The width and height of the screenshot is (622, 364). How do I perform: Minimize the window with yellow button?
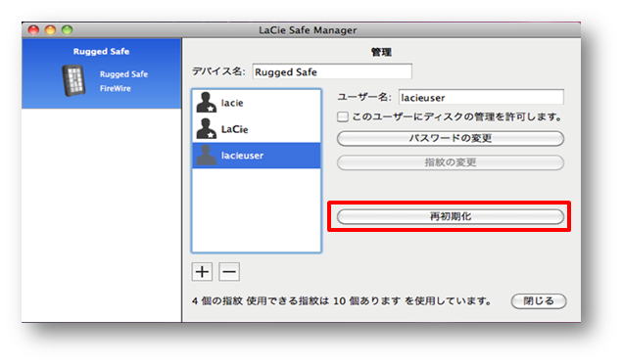pyautogui.click(x=50, y=30)
